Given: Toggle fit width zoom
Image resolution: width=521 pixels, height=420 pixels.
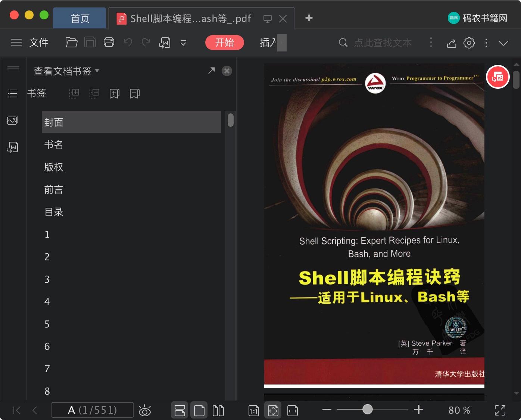Looking at the screenshot, I should pyautogui.click(x=293, y=411).
